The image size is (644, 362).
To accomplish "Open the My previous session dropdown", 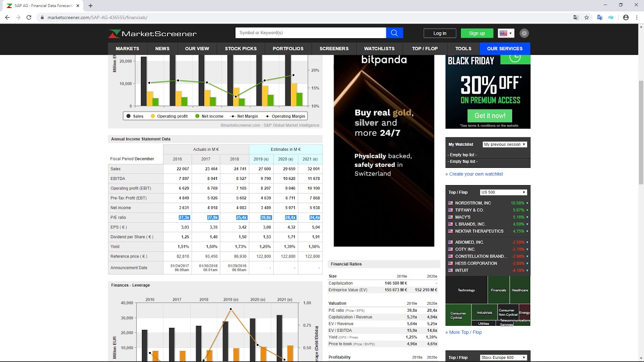I will [x=505, y=144].
